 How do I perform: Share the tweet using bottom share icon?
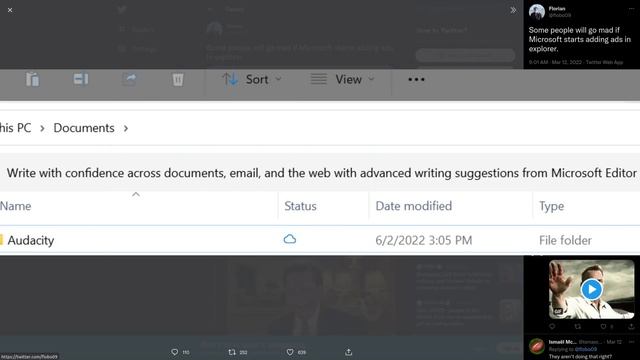click(348, 352)
